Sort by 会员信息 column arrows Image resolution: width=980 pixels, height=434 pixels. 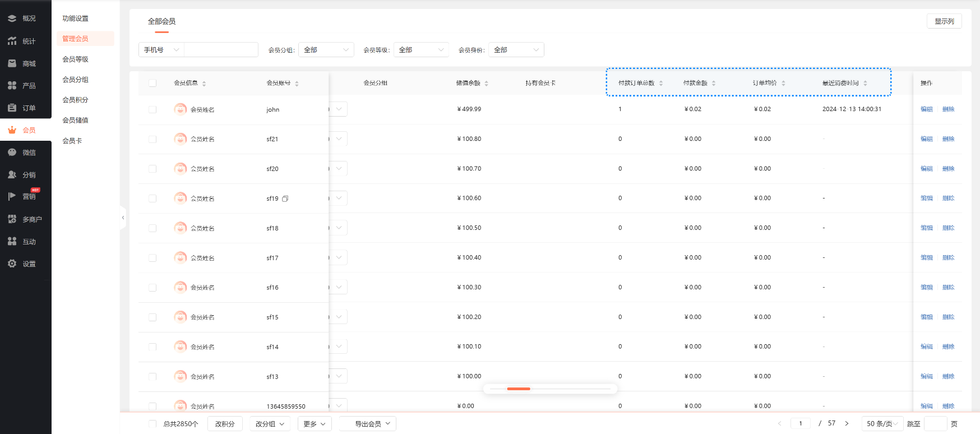(x=204, y=84)
